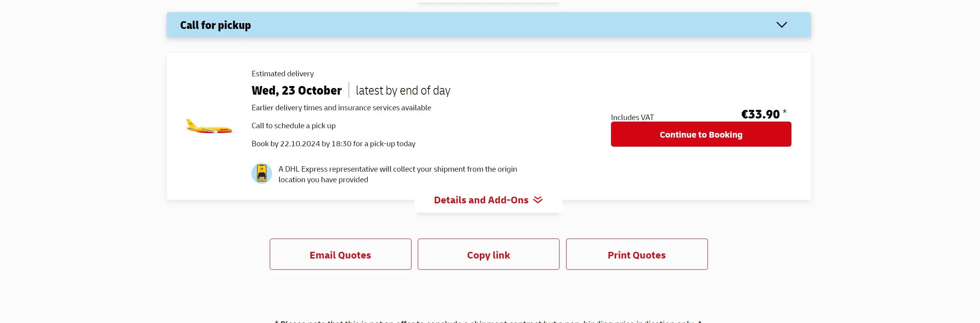Print the quotes

click(636, 255)
